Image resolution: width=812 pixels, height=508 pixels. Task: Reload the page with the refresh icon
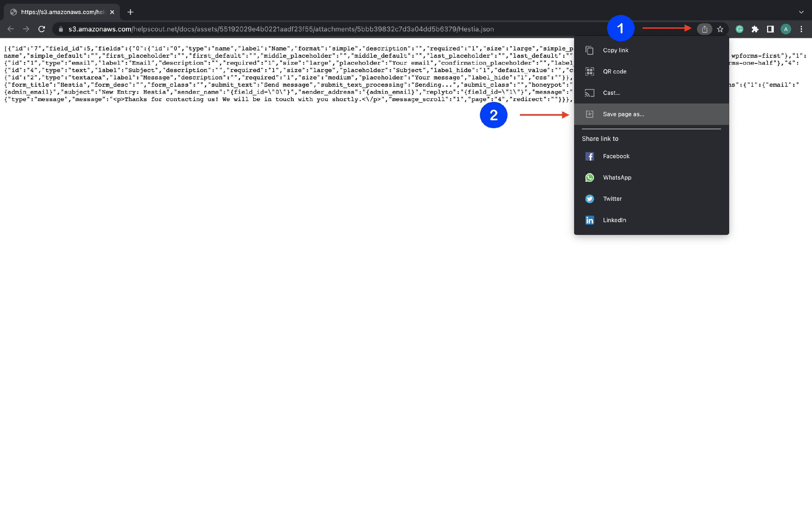coord(42,29)
